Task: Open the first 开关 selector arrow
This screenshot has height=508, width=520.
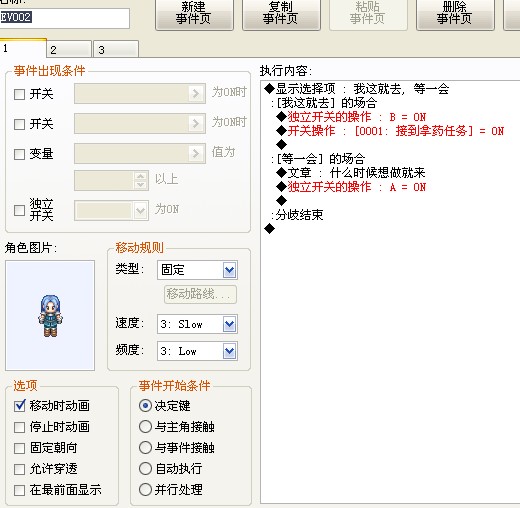Action: [x=196, y=94]
